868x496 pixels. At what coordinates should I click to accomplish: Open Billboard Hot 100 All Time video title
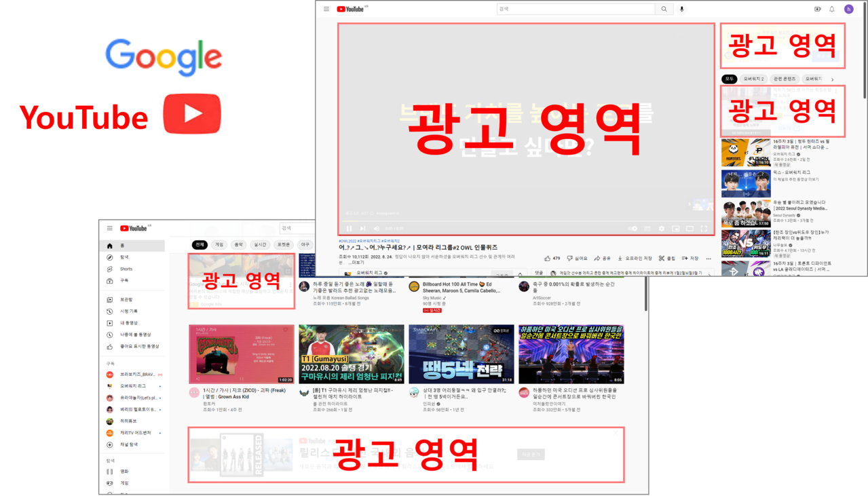click(461, 288)
